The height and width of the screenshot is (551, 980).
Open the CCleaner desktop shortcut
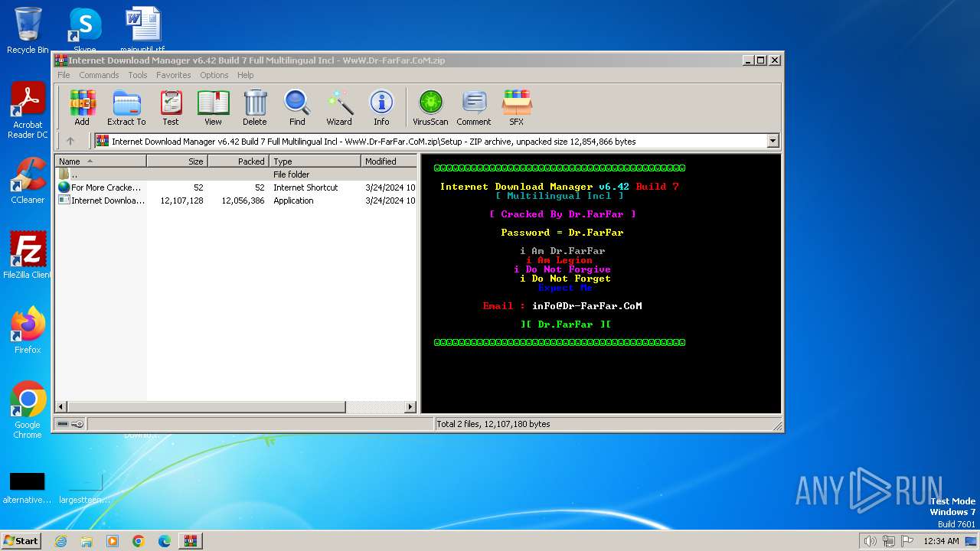click(x=28, y=181)
